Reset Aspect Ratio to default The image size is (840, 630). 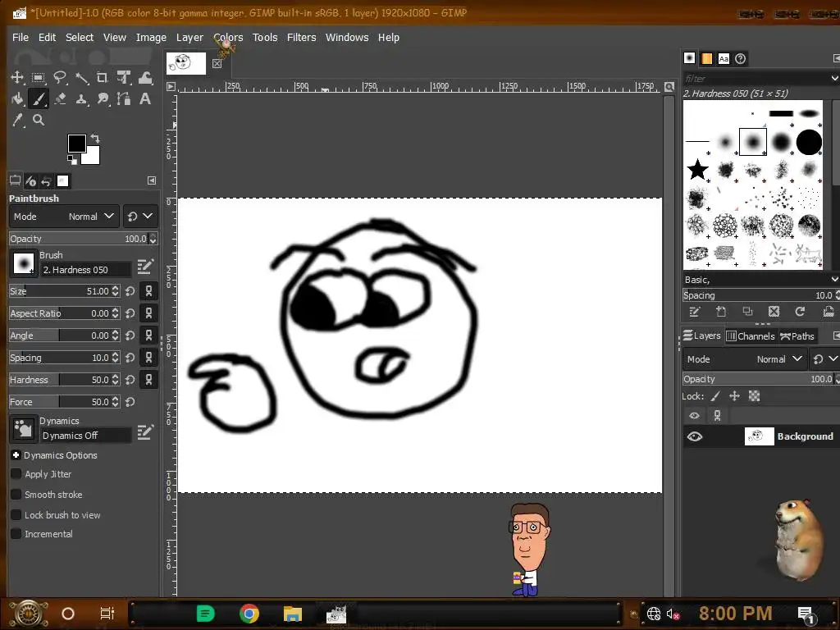point(130,313)
